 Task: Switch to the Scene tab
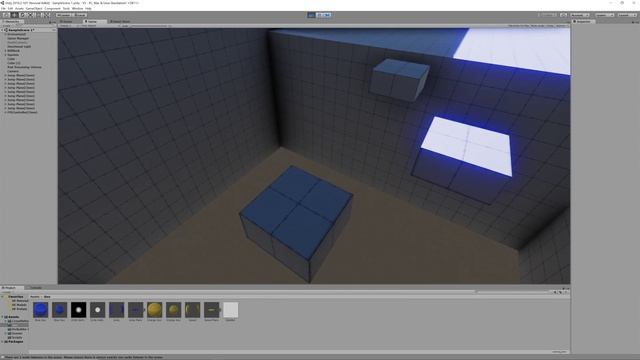pyautogui.click(x=67, y=21)
